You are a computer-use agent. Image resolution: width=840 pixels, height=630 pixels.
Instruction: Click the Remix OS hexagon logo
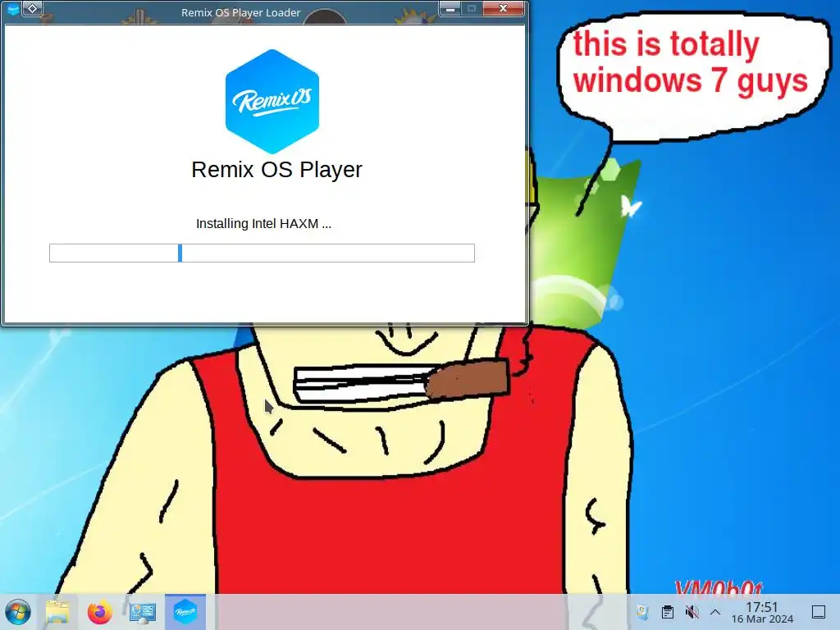coord(272,101)
